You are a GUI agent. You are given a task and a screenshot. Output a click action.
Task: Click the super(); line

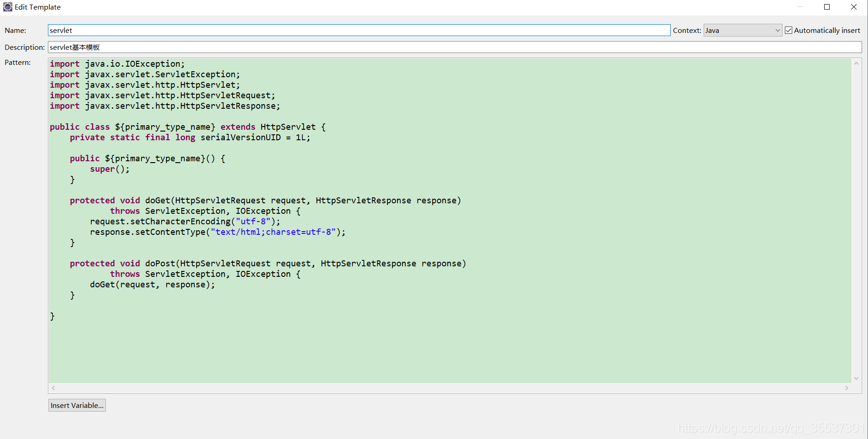(x=110, y=169)
